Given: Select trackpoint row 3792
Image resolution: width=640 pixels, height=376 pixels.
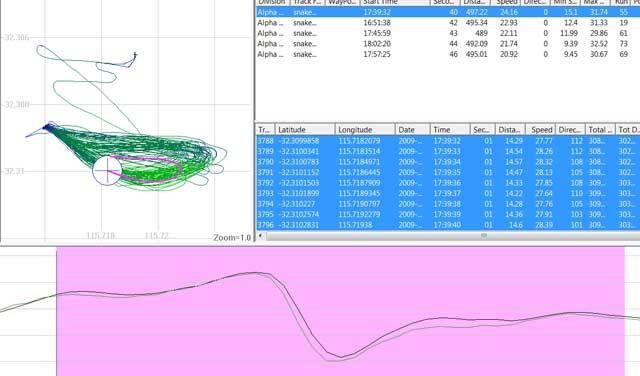Looking at the screenshot, I should (448, 183).
